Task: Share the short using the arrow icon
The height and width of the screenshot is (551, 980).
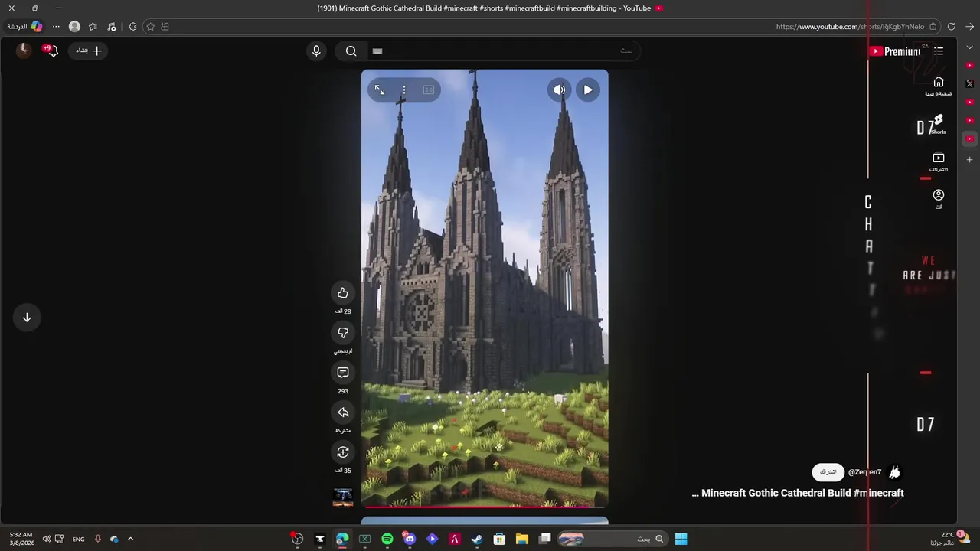Action: coord(342,412)
